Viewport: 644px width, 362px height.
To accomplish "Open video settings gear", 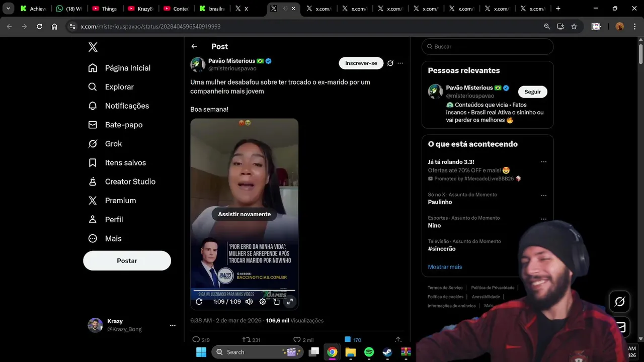I will [263, 302].
